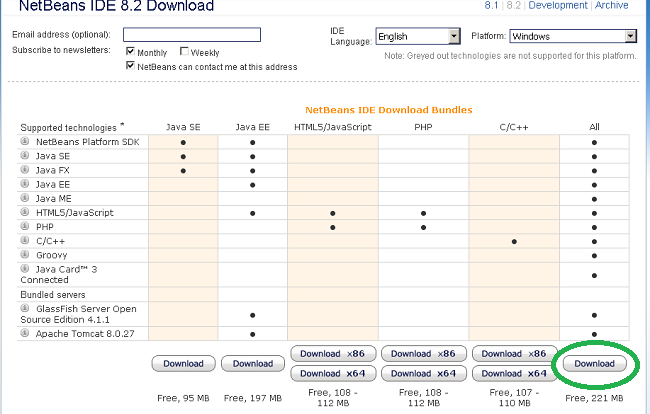This screenshot has height=414, width=650.
Task: Download HTML5/JavaScript x86 bundle
Action: pos(333,353)
